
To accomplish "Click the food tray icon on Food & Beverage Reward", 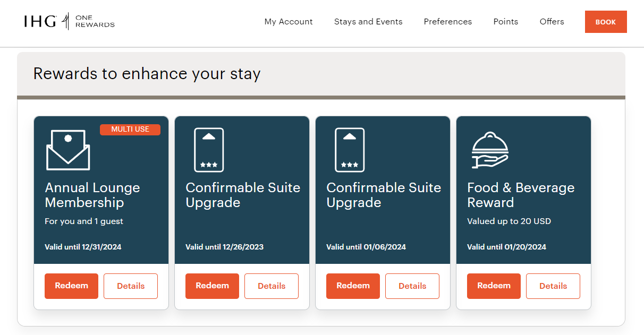I will click(490, 149).
